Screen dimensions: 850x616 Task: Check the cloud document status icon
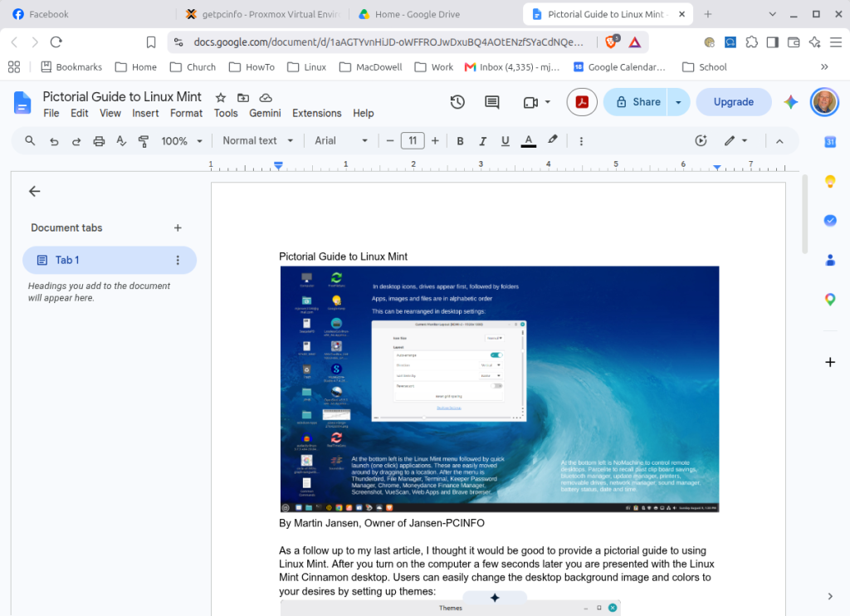pos(266,98)
